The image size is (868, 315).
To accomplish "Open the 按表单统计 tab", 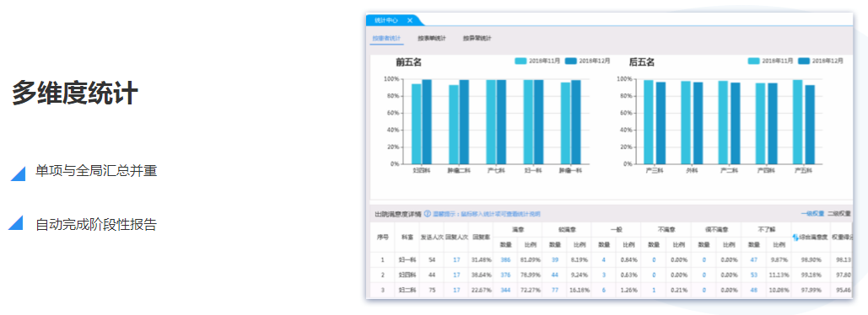I will [432, 38].
